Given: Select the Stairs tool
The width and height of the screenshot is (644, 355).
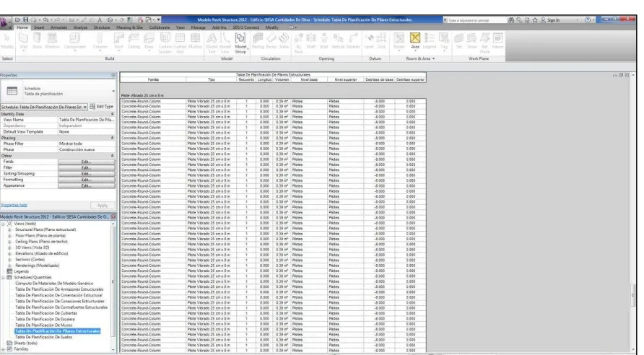Looking at the screenshot, I should (x=284, y=41).
